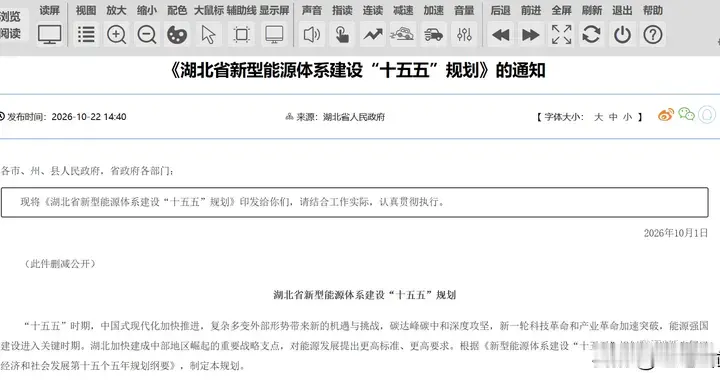The width and height of the screenshot is (720, 380).
Task: Share the article via WeChat icon
Action: pos(686,114)
